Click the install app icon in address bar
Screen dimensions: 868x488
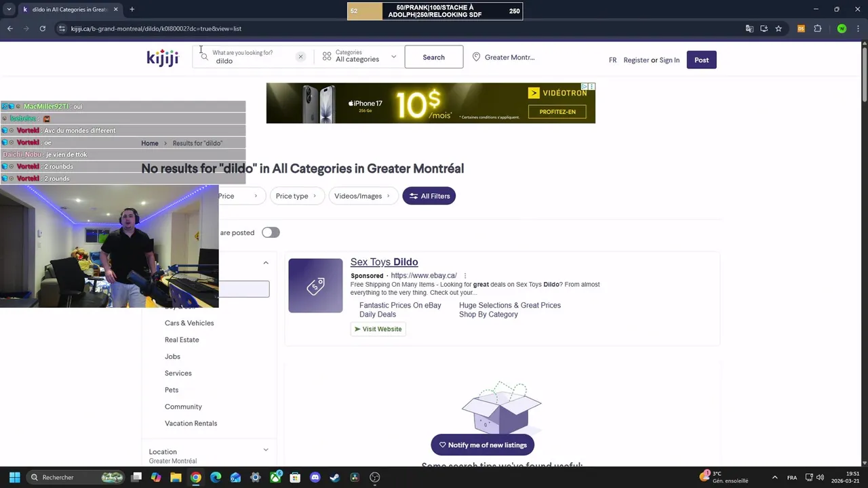[x=764, y=28]
